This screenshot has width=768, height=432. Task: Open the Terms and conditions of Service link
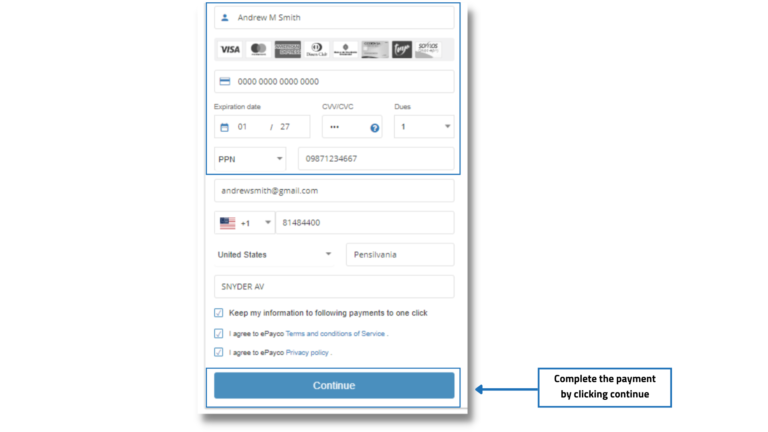point(335,334)
